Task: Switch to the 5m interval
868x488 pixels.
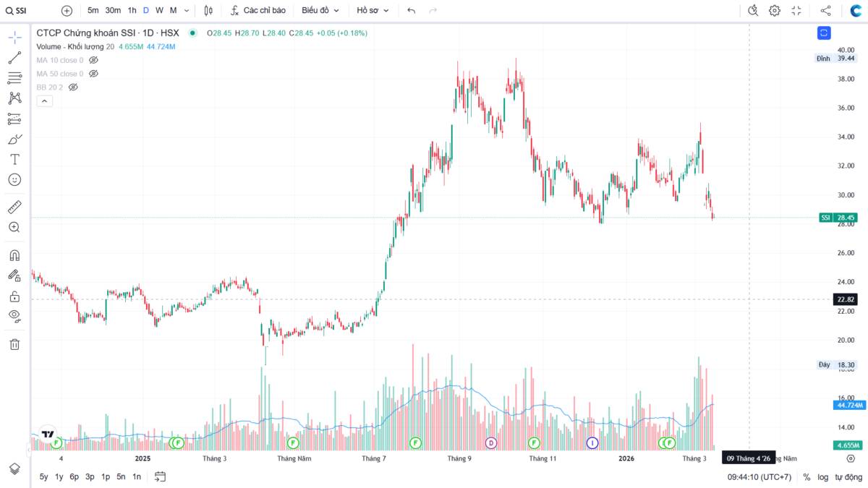Action: point(93,11)
